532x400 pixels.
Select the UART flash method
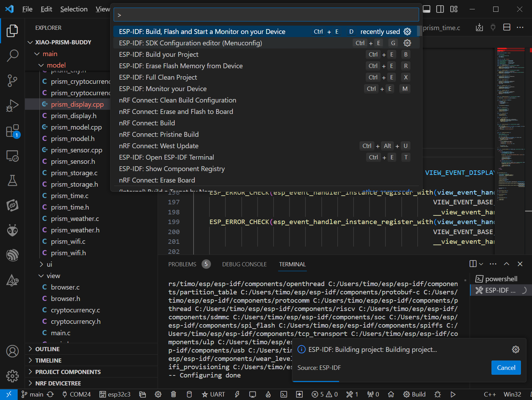pyautogui.click(x=213, y=394)
